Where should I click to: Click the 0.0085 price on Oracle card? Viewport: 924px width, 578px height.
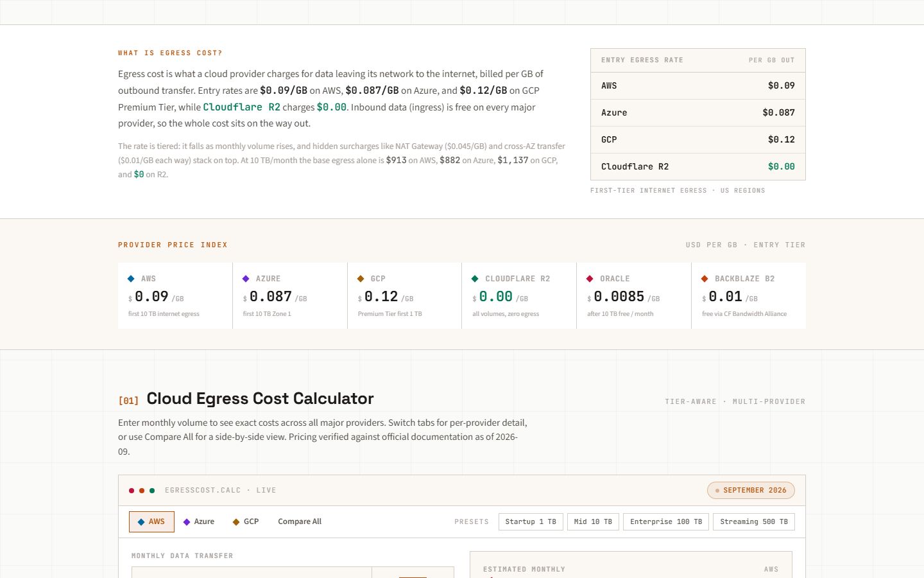(x=619, y=297)
